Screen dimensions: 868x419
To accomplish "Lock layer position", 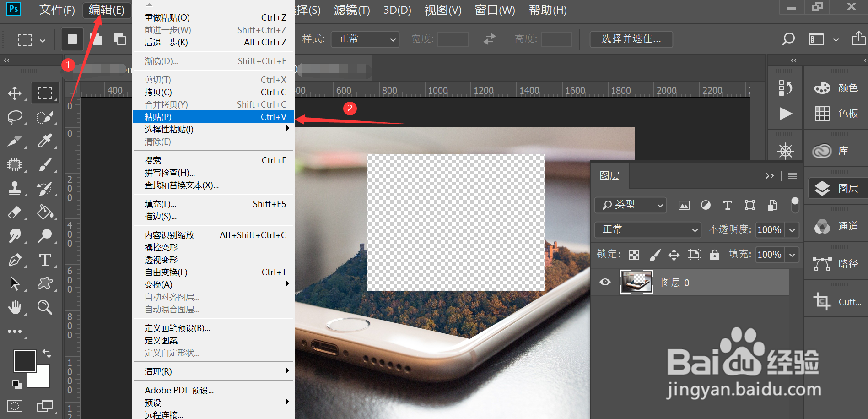I will coord(674,255).
